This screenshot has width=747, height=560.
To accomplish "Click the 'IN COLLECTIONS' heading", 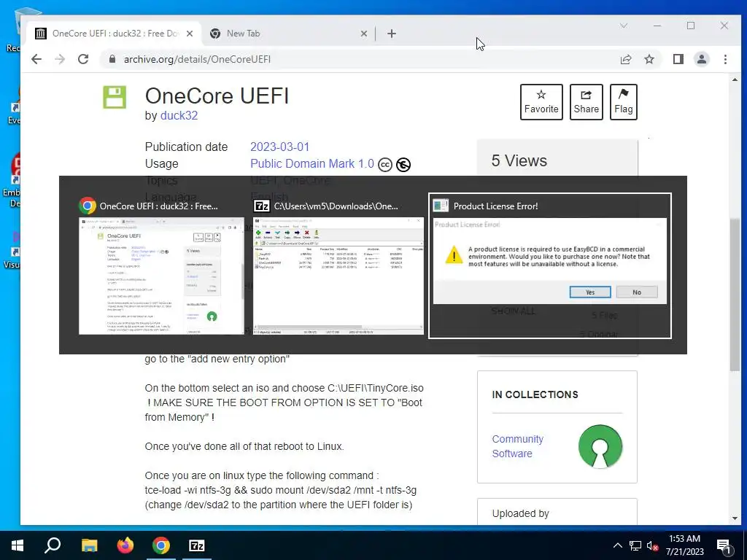I will click(535, 394).
